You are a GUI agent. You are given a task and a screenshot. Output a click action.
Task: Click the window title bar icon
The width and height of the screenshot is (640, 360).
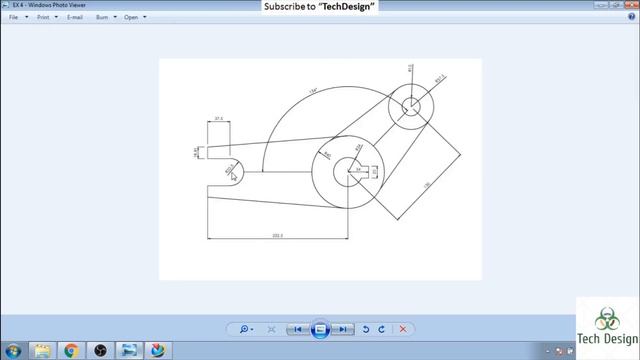coord(5,5)
